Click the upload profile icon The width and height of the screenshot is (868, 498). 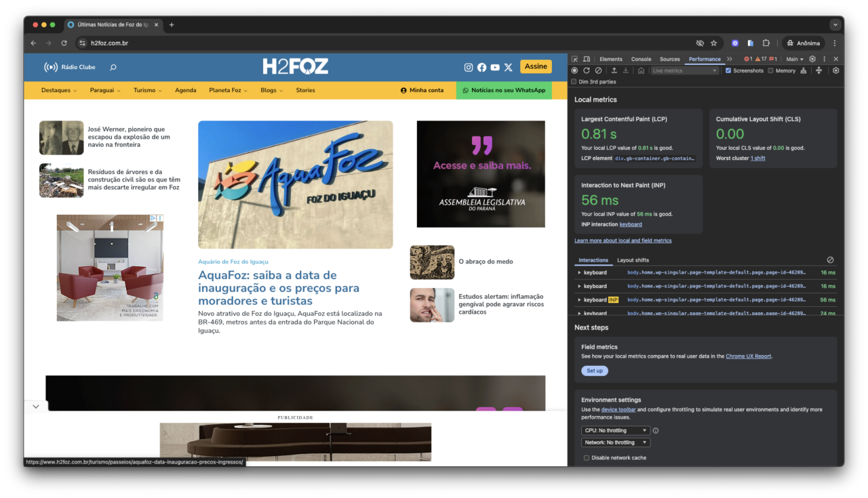[x=614, y=70]
